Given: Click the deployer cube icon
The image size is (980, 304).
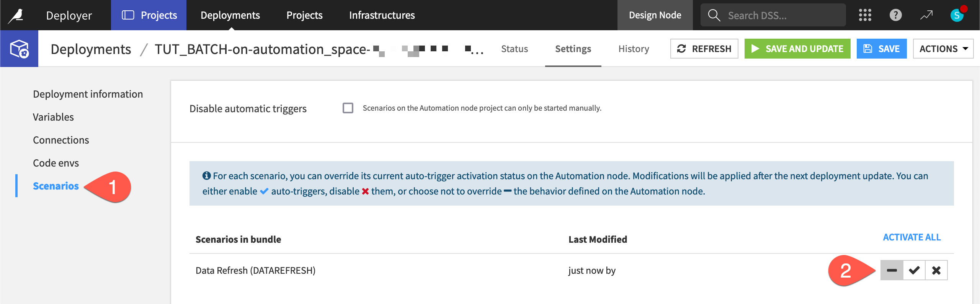Looking at the screenshot, I should 19,49.
